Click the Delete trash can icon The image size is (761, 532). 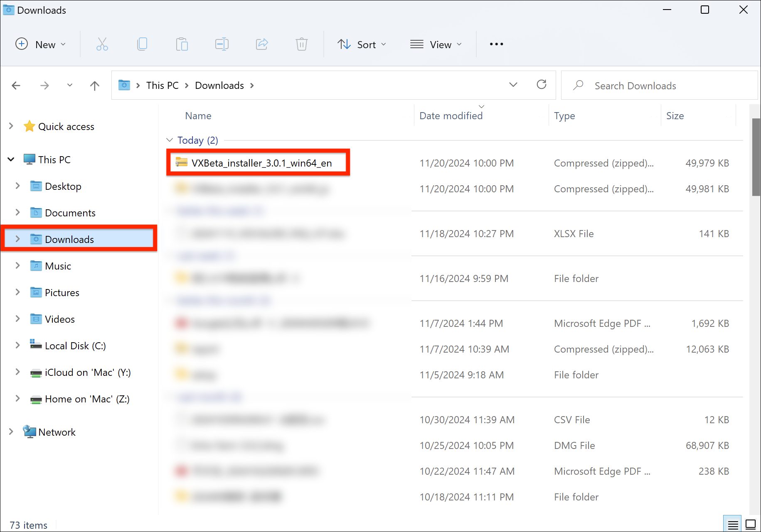(x=301, y=44)
